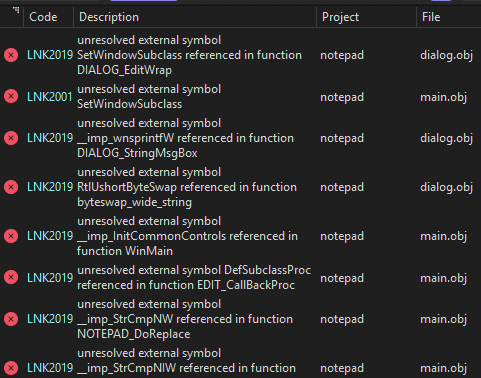Click the error icon of the DefSubclassProc row
Screen dimensions: 481x378
point(11,277)
